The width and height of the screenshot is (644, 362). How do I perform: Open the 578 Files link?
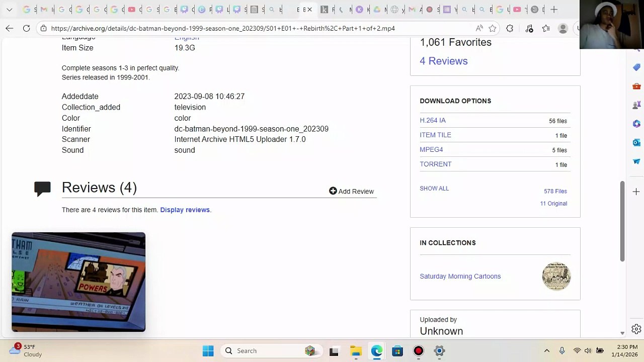point(555,192)
